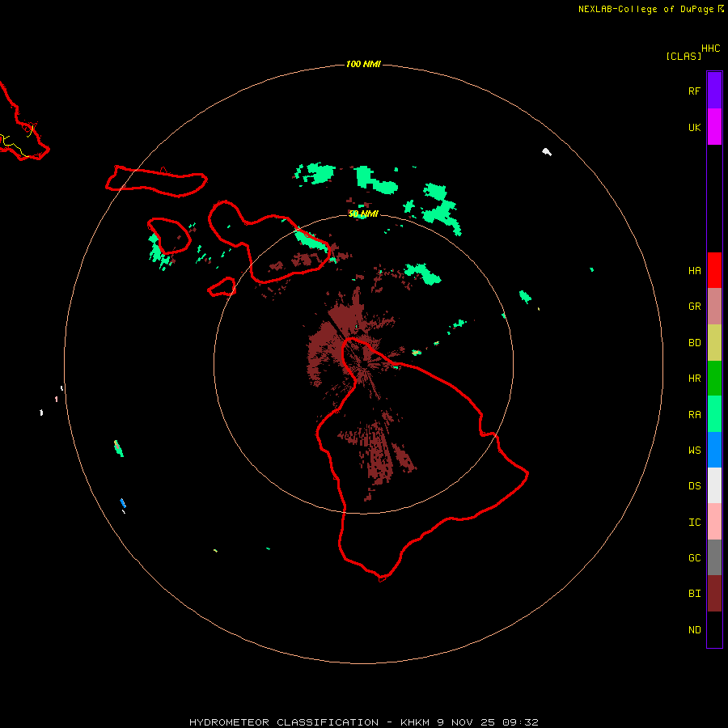
Task: Click the GR legend label
Action: pos(694,307)
